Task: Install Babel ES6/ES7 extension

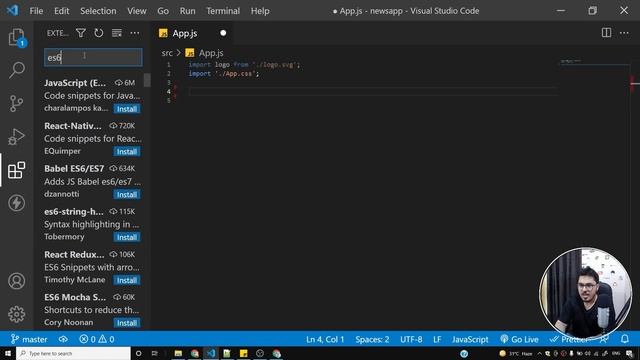Action: click(x=127, y=195)
